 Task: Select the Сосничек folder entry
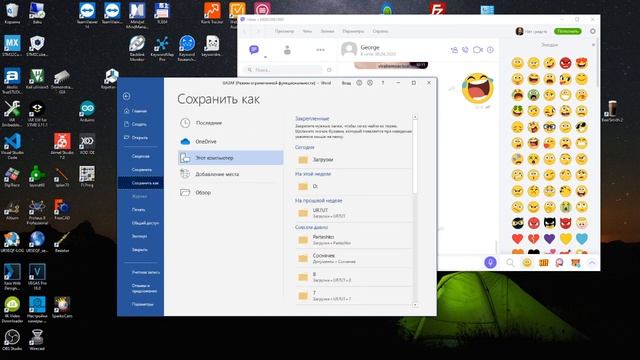point(353,258)
